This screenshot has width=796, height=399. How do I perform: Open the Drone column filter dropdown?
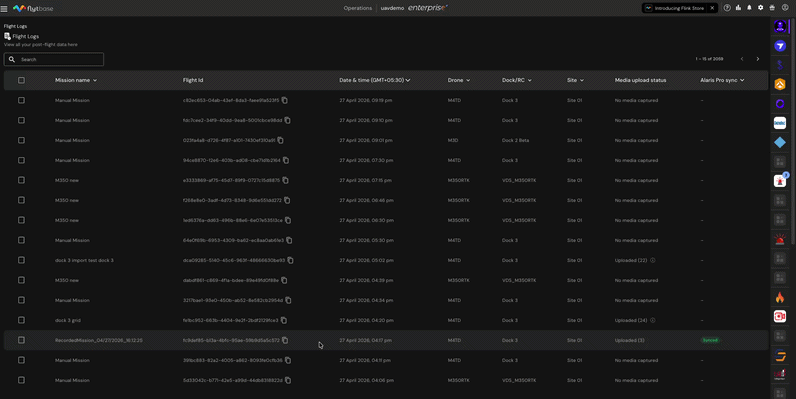coord(468,80)
